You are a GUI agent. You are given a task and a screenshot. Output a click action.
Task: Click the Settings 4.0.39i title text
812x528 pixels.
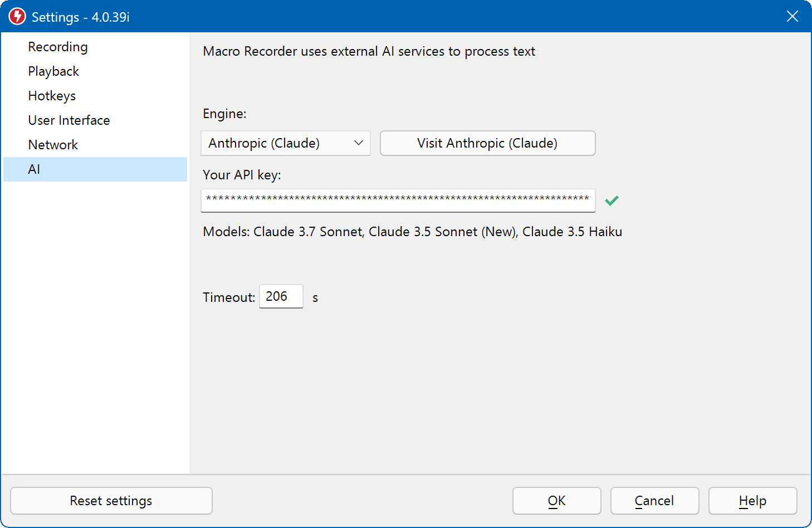tap(81, 17)
